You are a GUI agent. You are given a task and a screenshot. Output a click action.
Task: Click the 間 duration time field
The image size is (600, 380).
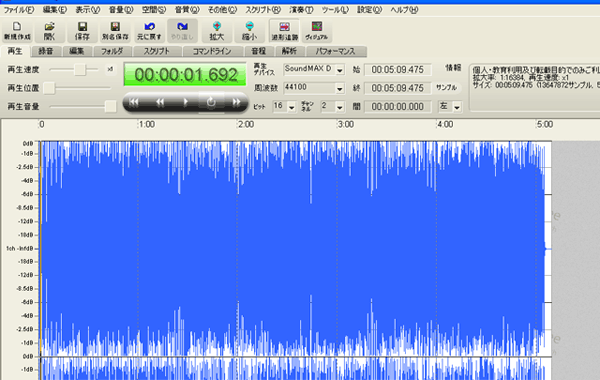[x=398, y=106]
